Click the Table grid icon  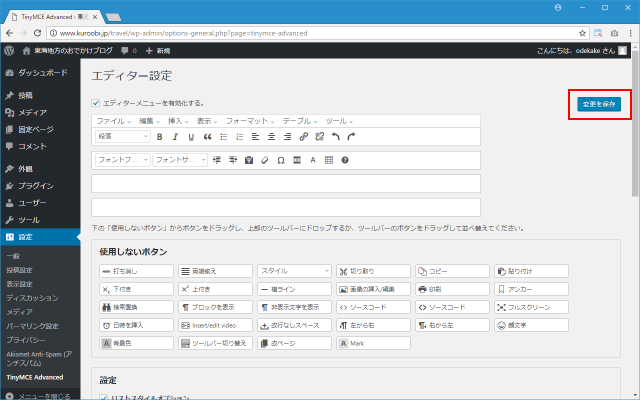(x=329, y=160)
